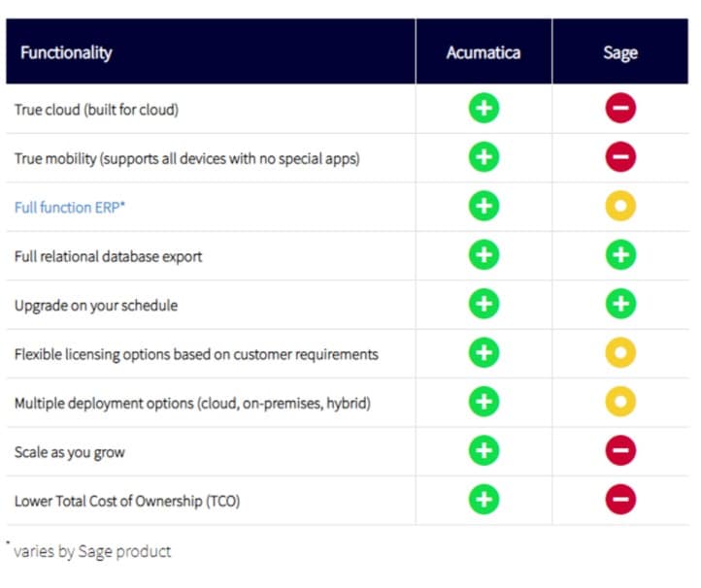701x588 pixels.
Task: Click Acumatica's green plus for Full function ERP
Action: point(484,206)
